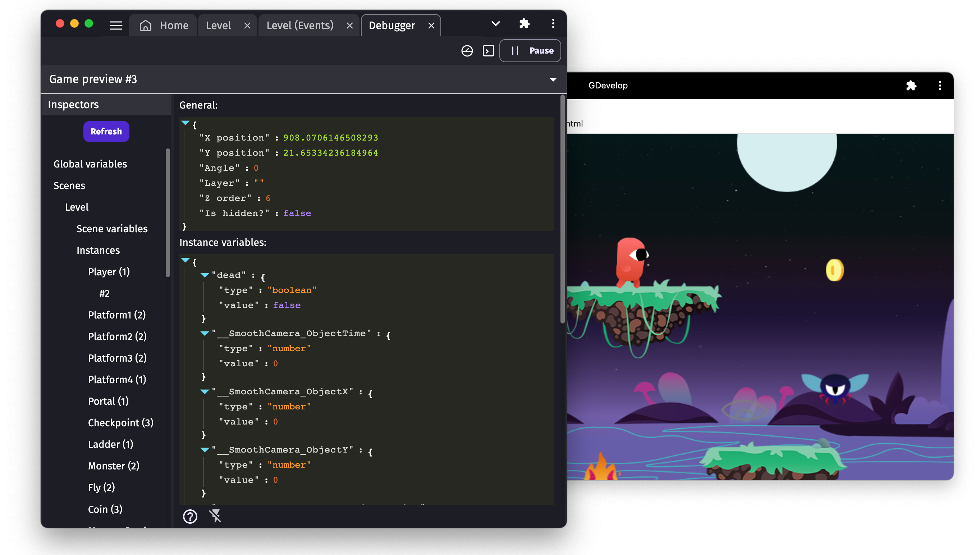This screenshot has width=980, height=555.
Task: Click the slow-motion icon in debugger toolbar
Action: [467, 50]
